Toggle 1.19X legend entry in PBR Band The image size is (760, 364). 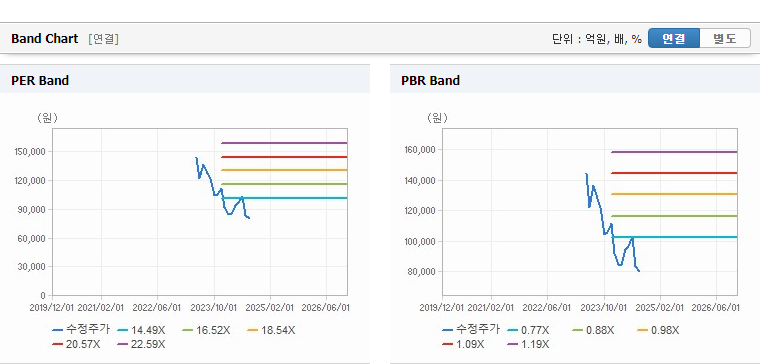529,344
